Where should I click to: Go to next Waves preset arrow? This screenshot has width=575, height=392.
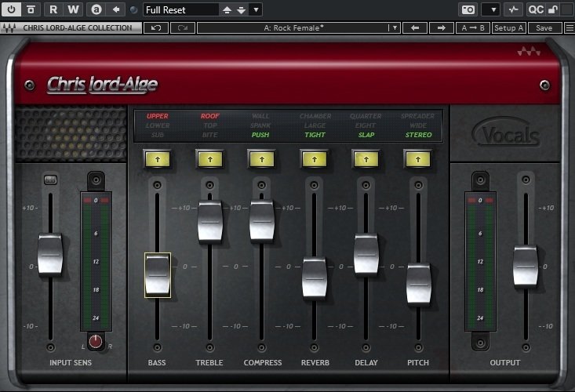[442, 28]
